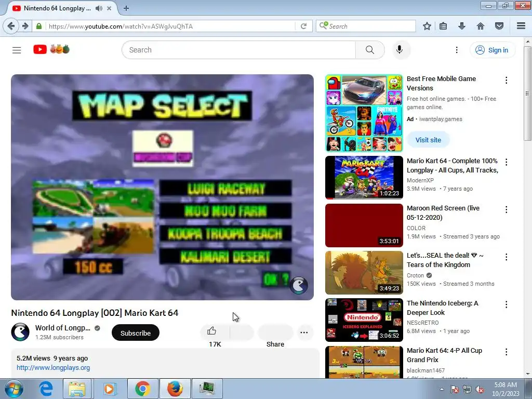
Task: Open The Nintendo Iceberg video thumbnail
Action: click(364, 320)
